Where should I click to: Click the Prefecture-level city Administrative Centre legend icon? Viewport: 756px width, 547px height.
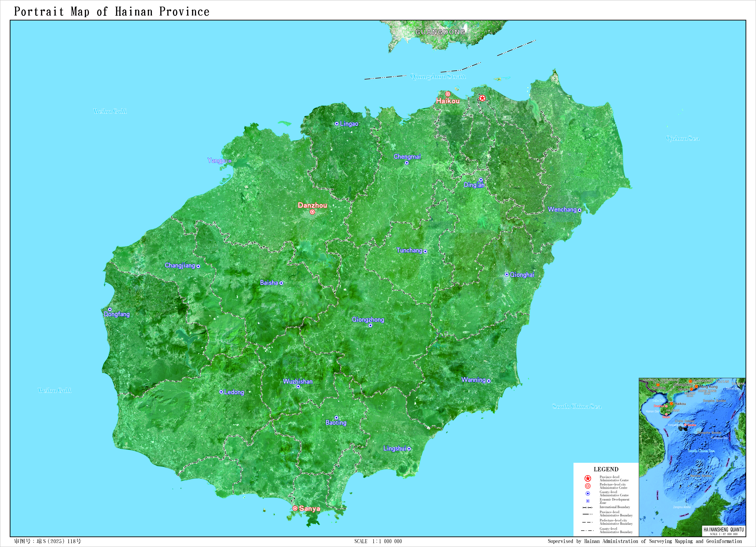pos(588,486)
